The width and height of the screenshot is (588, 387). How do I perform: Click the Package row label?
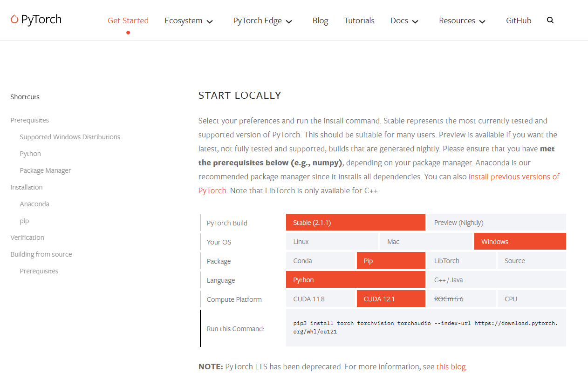pos(219,261)
